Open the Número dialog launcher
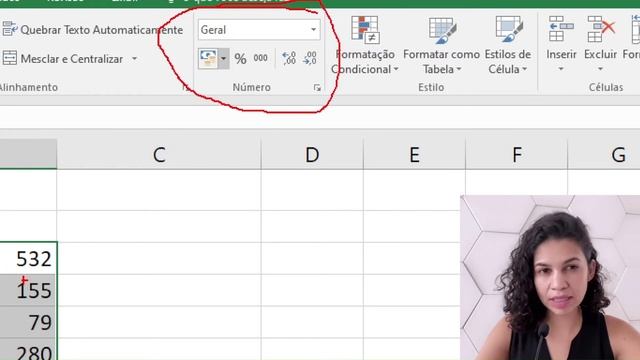 tap(317, 88)
